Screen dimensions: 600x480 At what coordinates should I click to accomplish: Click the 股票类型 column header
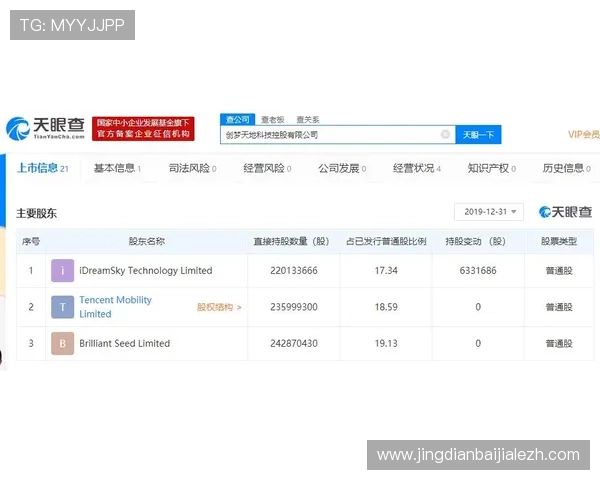click(559, 241)
